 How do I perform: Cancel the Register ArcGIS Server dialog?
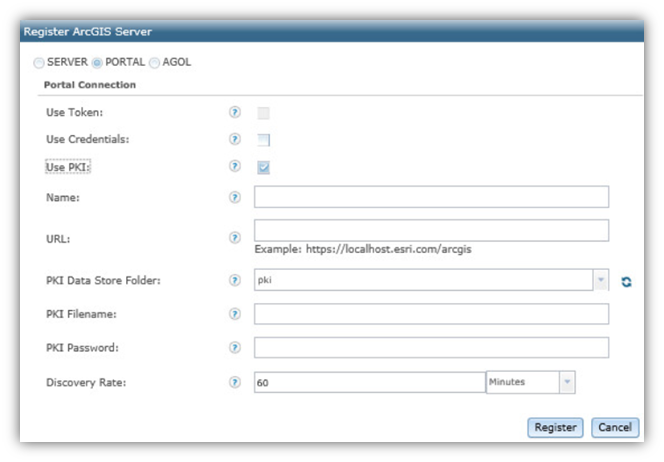[x=614, y=427]
